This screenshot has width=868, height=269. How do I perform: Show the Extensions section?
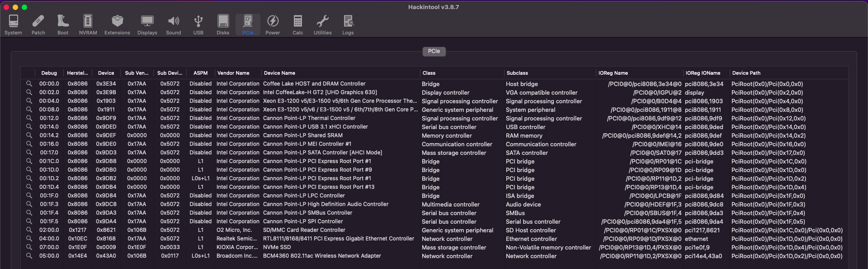point(117,24)
